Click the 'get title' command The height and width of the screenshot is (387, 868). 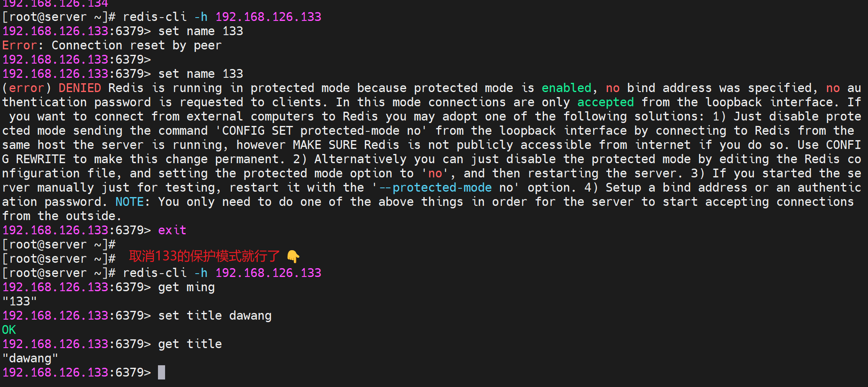pos(190,344)
